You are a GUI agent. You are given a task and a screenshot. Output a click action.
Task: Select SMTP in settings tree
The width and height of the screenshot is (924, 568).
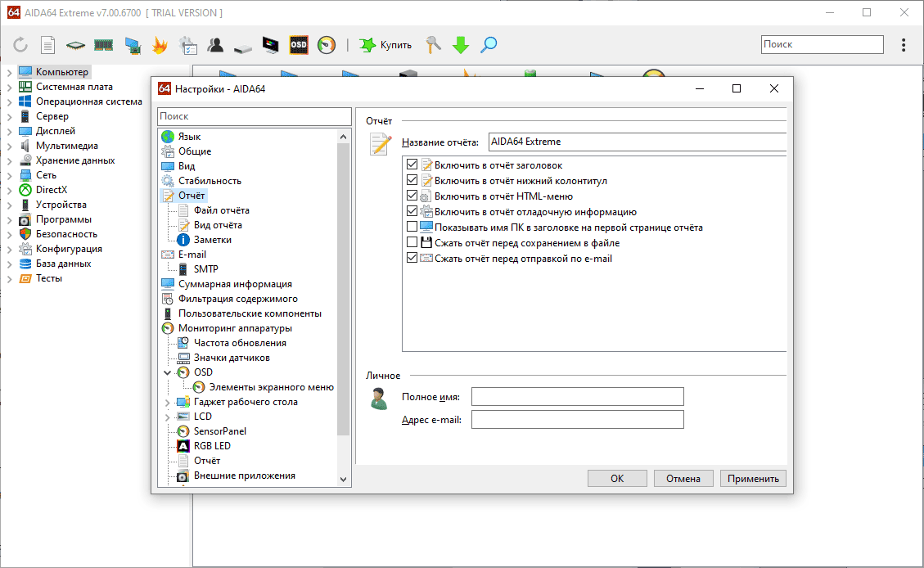(x=205, y=269)
